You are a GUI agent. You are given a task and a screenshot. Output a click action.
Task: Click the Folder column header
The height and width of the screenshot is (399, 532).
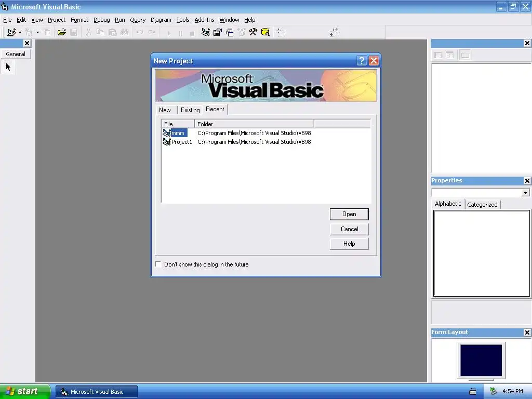tap(254, 124)
